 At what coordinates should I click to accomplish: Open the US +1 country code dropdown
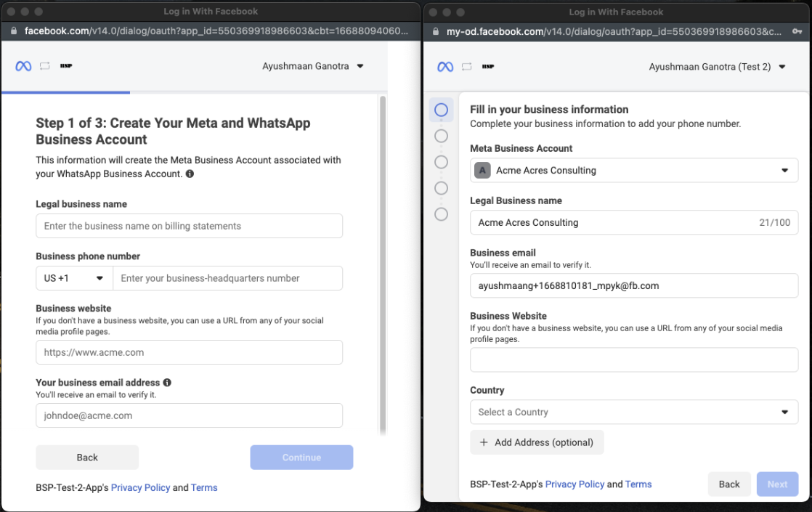(x=74, y=278)
